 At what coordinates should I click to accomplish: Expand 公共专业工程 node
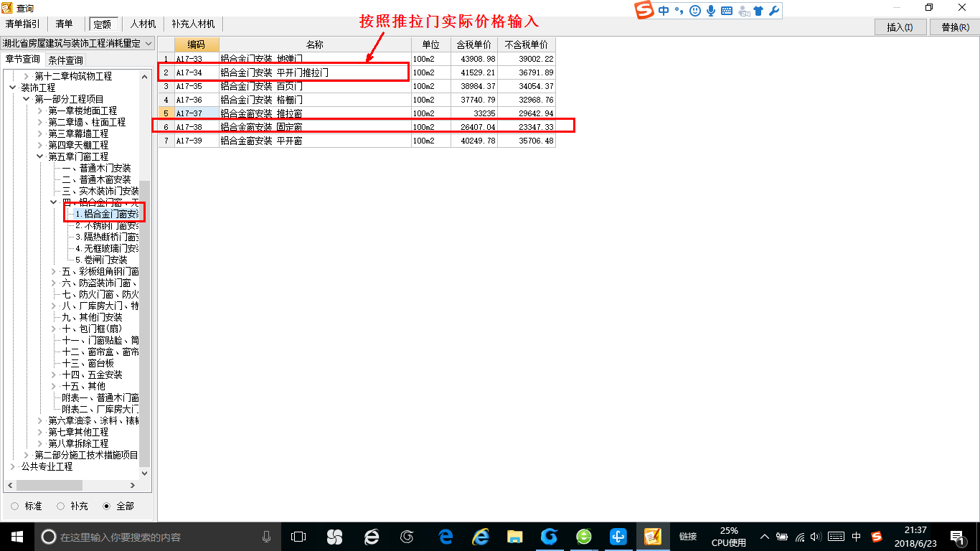click(x=13, y=466)
